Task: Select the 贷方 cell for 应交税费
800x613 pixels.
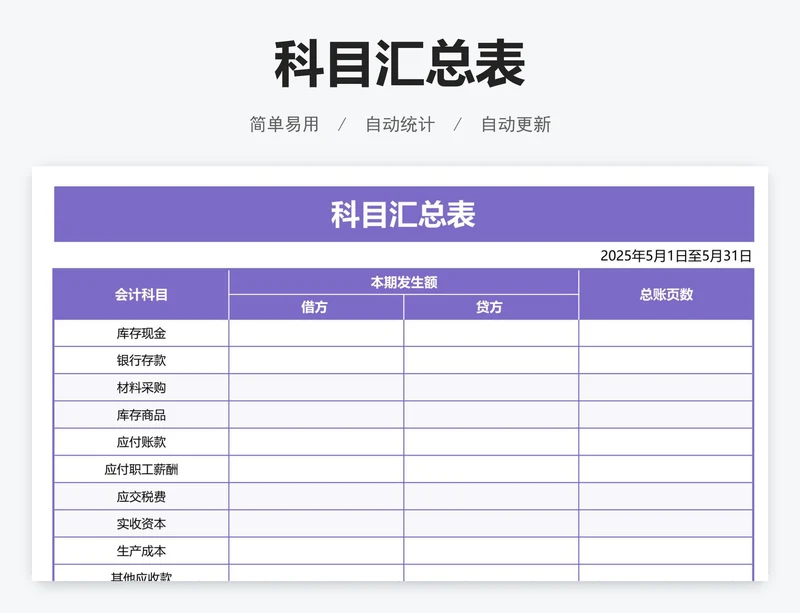Action: click(x=491, y=497)
